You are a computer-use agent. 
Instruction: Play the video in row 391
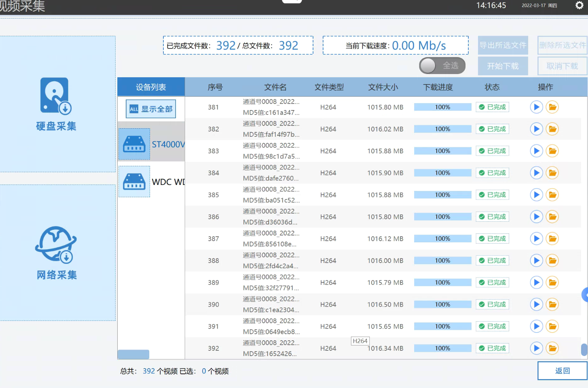pyautogui.click(x=536, y=326)
